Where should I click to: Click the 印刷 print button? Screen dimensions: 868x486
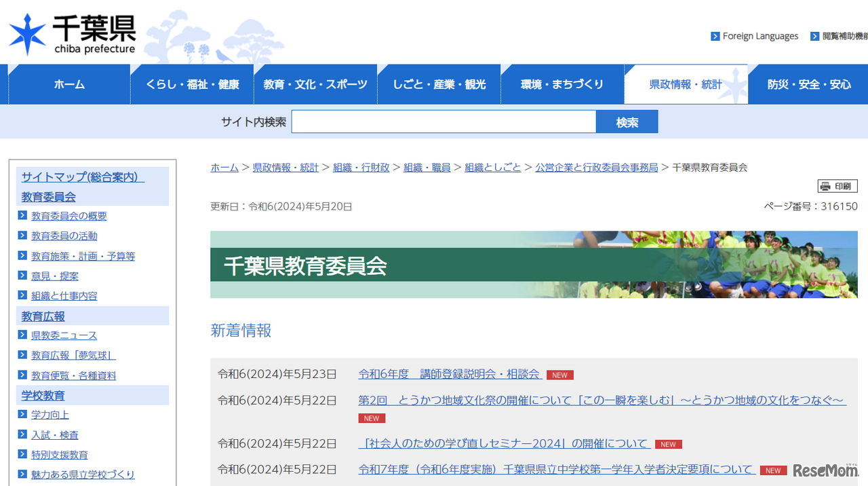(837, 186)
